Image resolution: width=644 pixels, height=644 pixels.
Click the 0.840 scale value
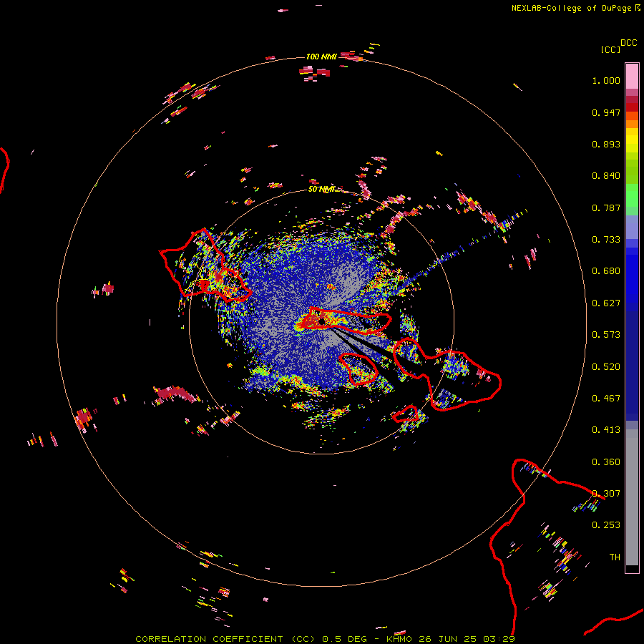[606, 176]
